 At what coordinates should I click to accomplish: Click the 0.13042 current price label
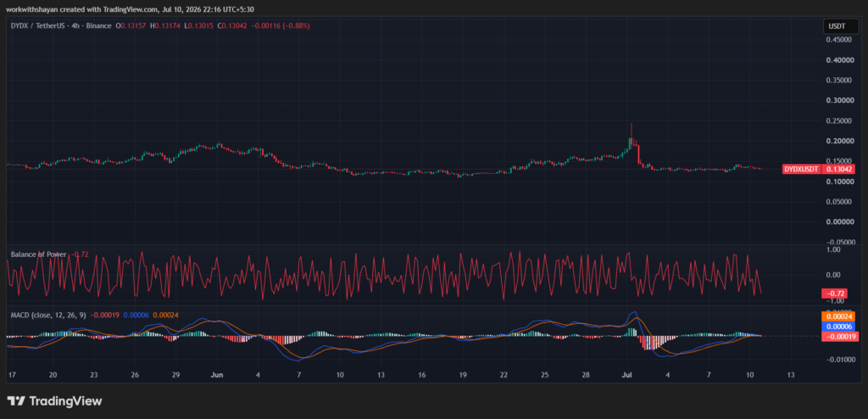coord(838,170)
